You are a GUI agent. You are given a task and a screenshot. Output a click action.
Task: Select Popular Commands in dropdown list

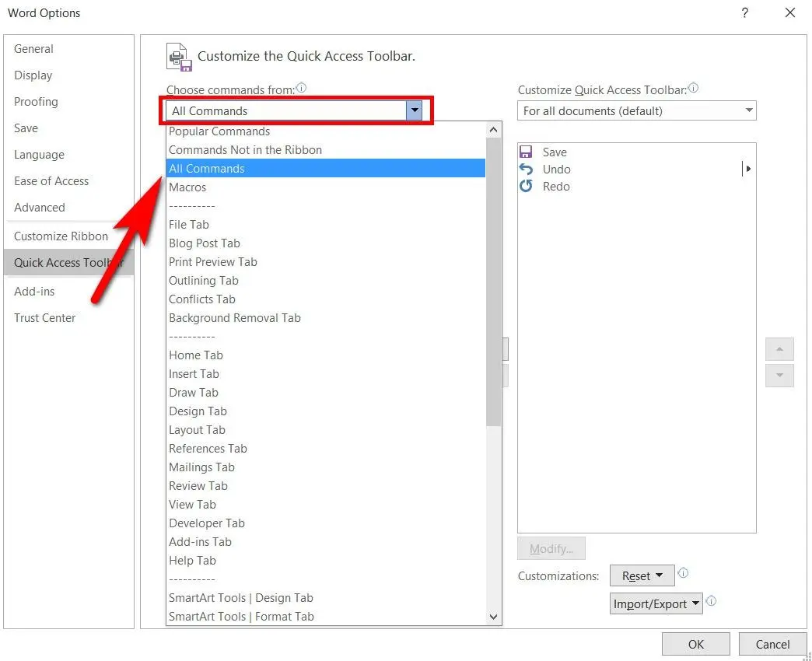(x=326, y=131)
